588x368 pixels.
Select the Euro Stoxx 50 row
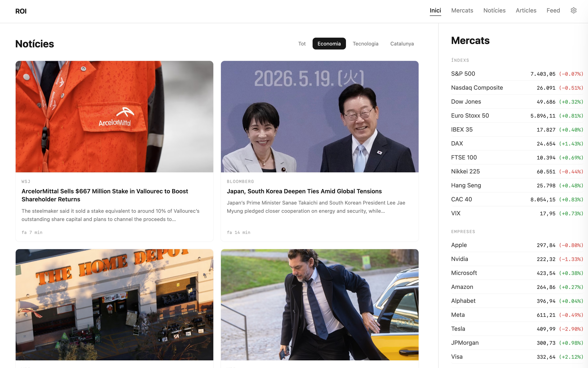coord(517,116)
